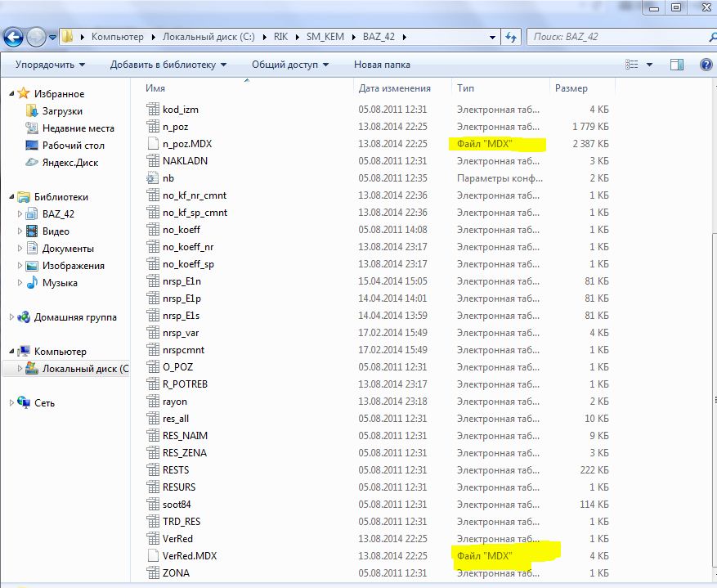Select the 'RES_NAIM' file icon
Viewport: 717px width, 588px height.
click(x=153, y=436)
